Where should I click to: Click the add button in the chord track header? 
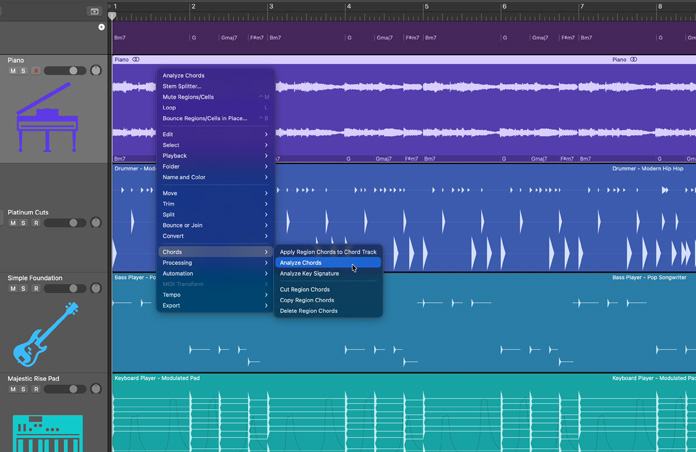tap(101, 27)
